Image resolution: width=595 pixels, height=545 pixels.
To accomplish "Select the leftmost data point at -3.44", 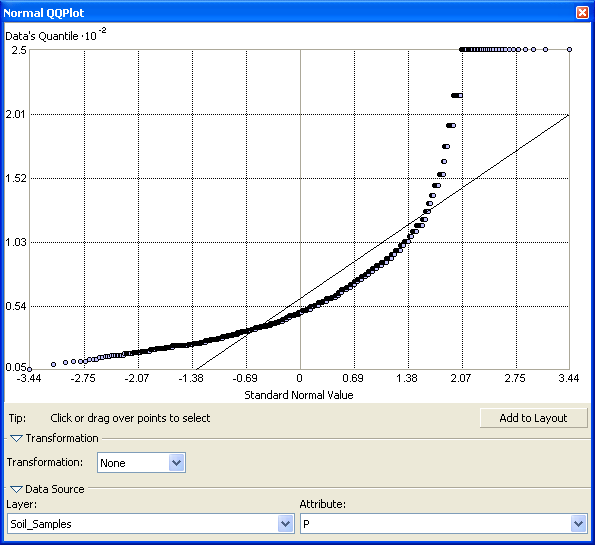I will coord(30,369).
